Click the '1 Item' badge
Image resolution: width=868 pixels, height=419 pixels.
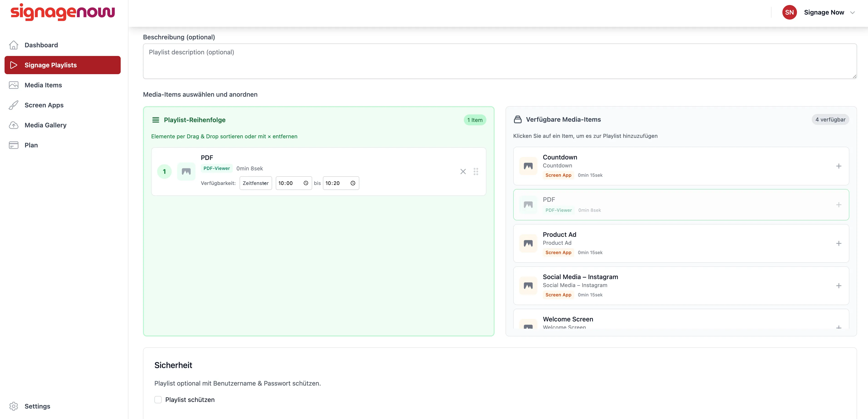[x=475, y=120]
